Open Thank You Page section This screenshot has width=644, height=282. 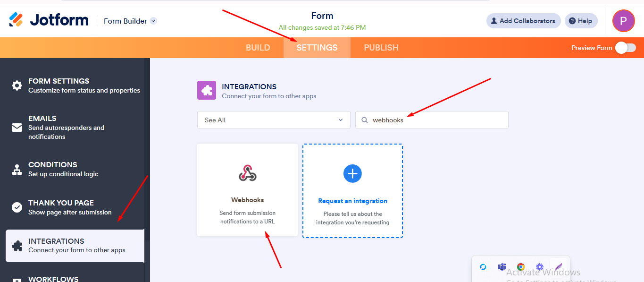pos(61,207)
